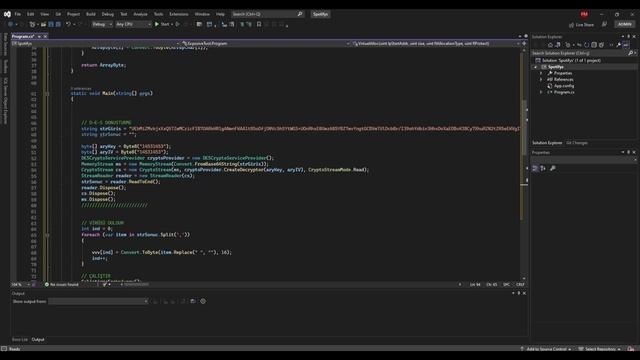Click the CRLF line ending indicator
This screenshot has width=640, height=360.
[x=520, y=284]
